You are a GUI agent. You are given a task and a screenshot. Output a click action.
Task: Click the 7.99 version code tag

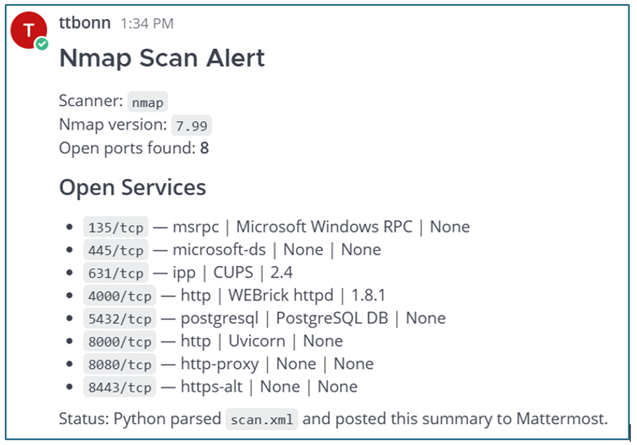click(191, 125)
